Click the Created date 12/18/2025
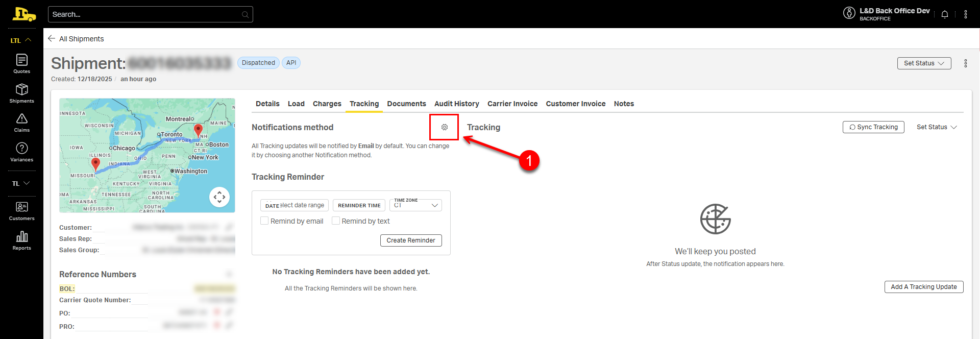Viewport: 980px width, 339px height. point(94,79)
